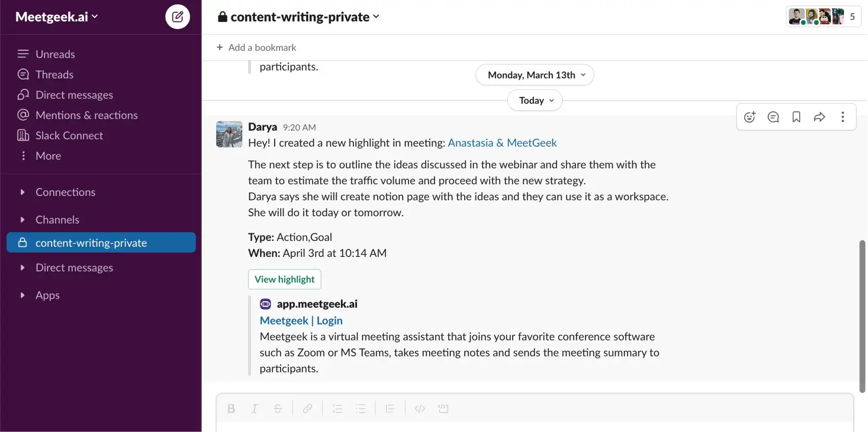This screenshot has width=868, height=432.
Task: Open more actions on Darya's message
Action: point(842,117)
